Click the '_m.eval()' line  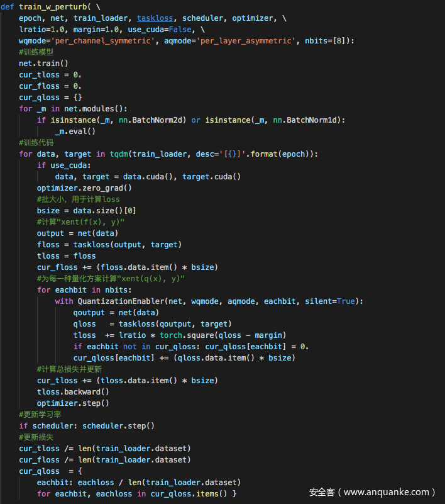75,132
